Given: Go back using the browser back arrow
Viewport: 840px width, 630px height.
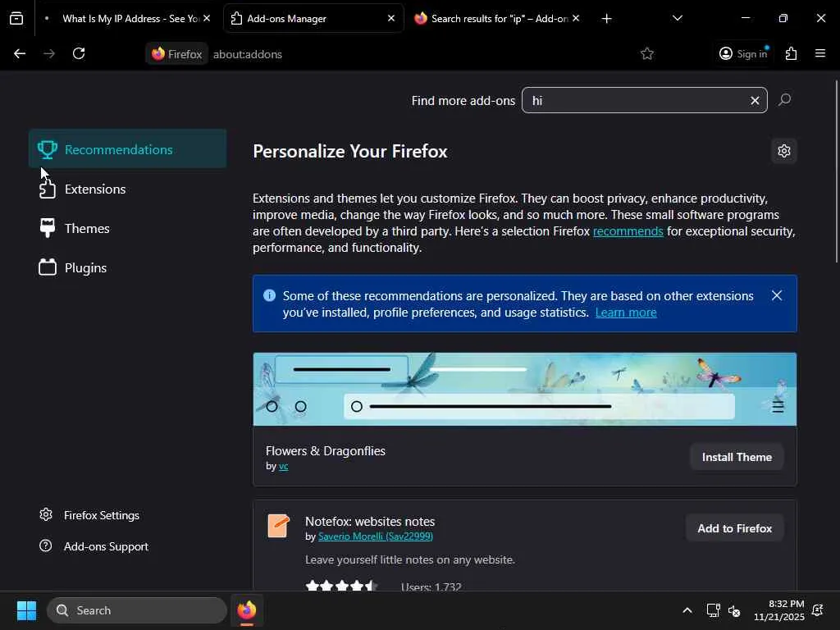Looking at the screenshot, I should tap(20, 53).
